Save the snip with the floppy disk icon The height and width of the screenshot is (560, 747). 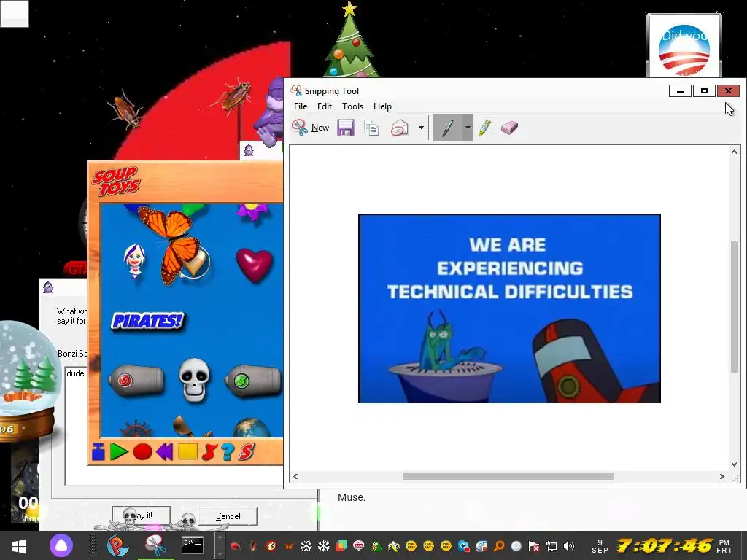pos(345,128)
